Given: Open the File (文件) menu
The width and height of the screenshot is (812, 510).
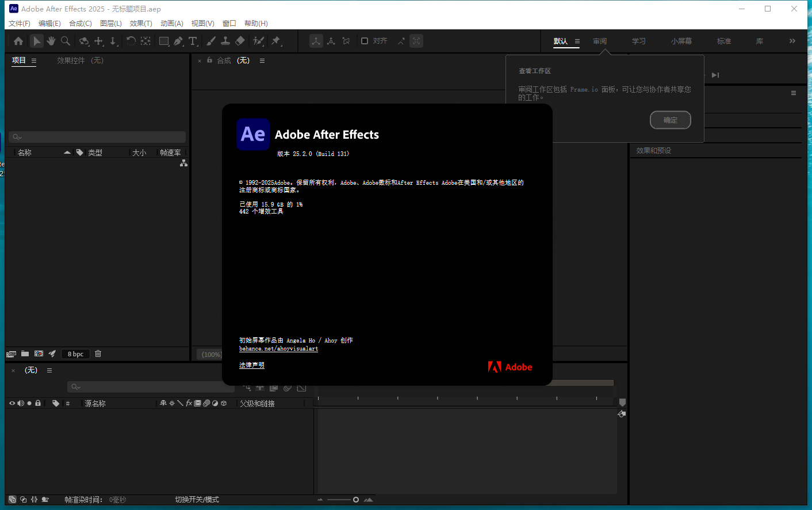Looking at the screenshot, I should [19, 24].
